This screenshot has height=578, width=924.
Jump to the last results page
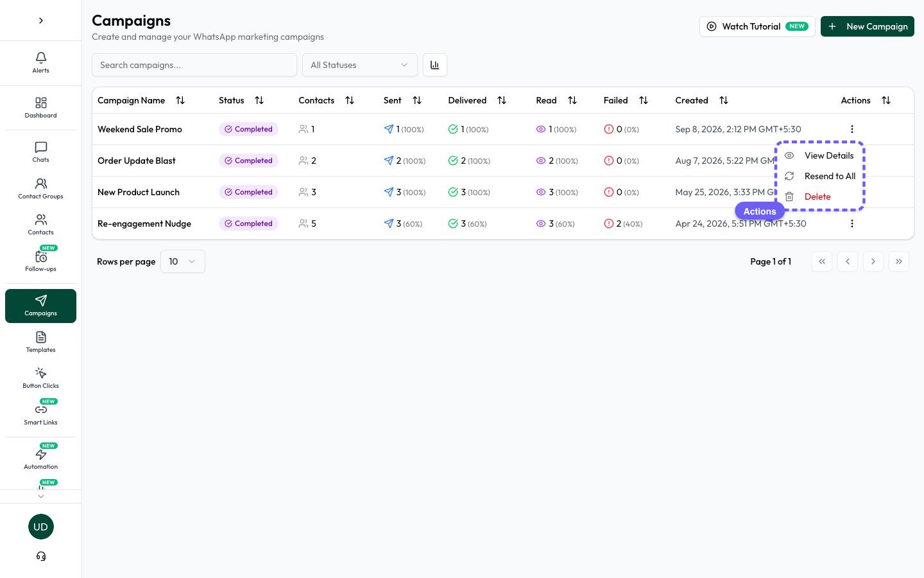tap(899, 261)
